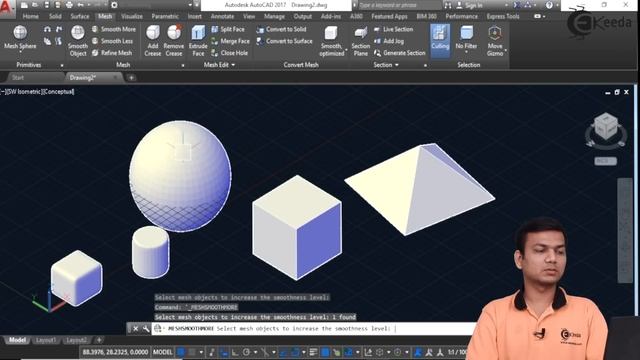Click the Mesh Sphere primitive icon
Screen dimensions: 640x360
pyautogui.click(x=20, y=33)
